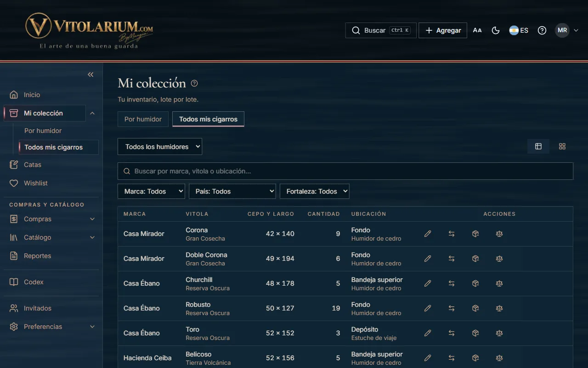Click box icon for Casa Ébano Churchill
The width and height of the screenshot is (588, 368).
click(475, 283)
